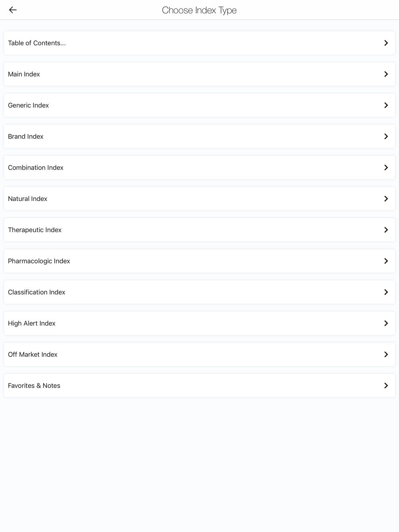Open Table of Contents entry
This screenshot has width=399, height=532.
tap(199, 43)
